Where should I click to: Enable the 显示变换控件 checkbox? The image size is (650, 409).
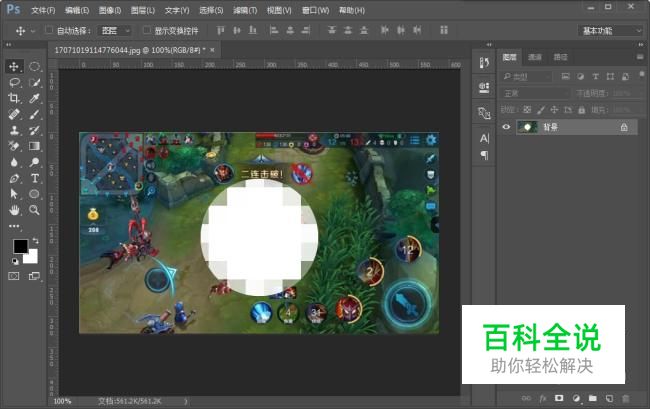146,30
